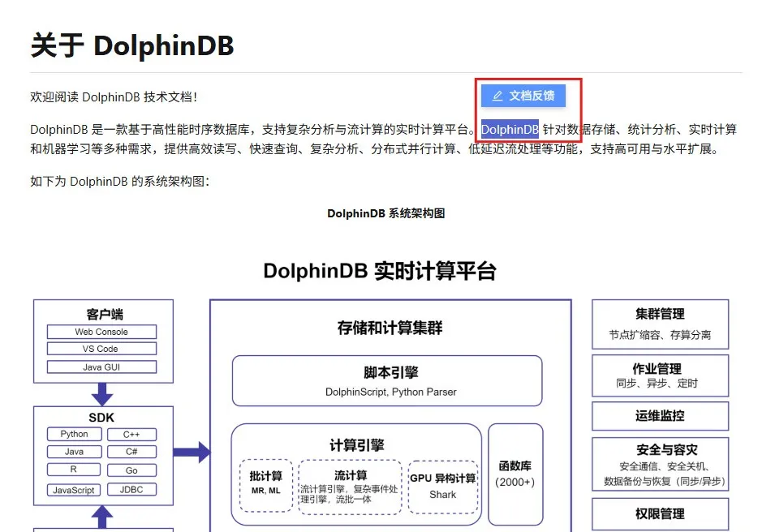The width and height of the screenshot is (758, 532).
Task: Click the page heading 关于 DolphinDB
Action: 132,46
